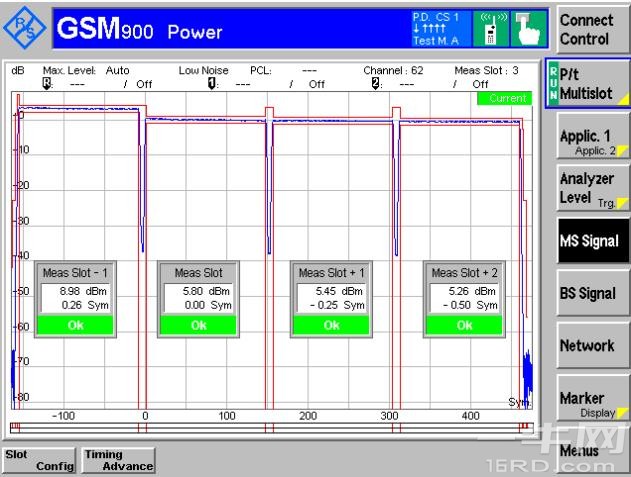Click the 5.80 dBm Meas Slot value
Image resolution: width=631 pixels, height=477 pixels.
197,290
